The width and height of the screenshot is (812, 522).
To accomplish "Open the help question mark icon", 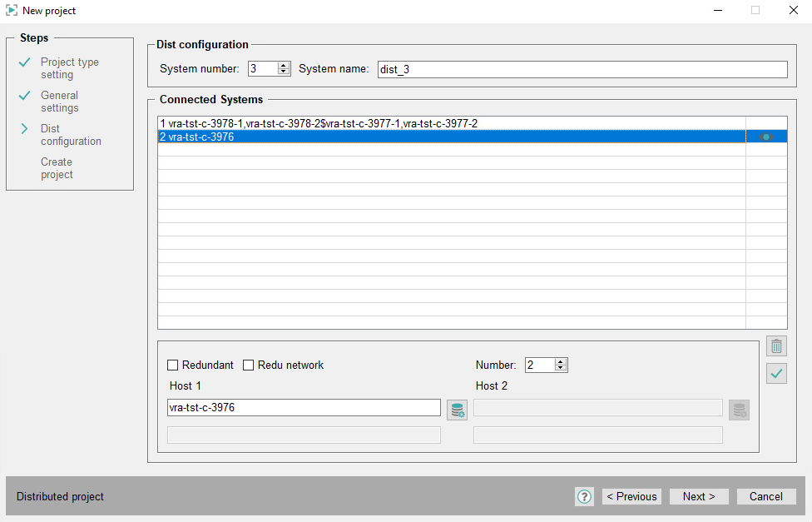I will tap(584, 496).
